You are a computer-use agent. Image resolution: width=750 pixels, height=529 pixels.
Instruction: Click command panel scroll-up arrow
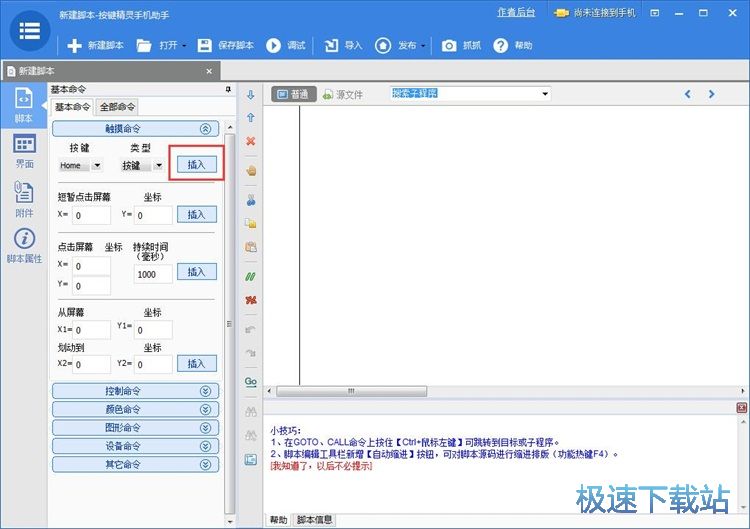point(230,127)
